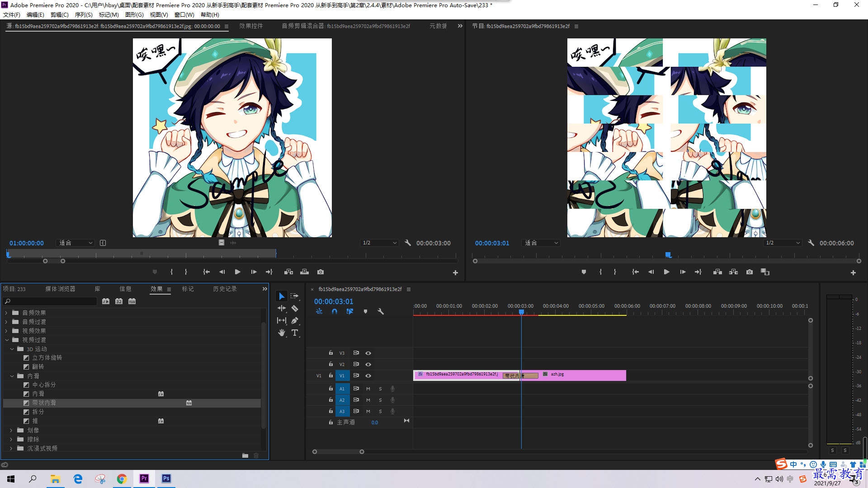Create new custom bin in Effects panel
The height and width of the screenshot is (488, 868).
coord(245,455)
